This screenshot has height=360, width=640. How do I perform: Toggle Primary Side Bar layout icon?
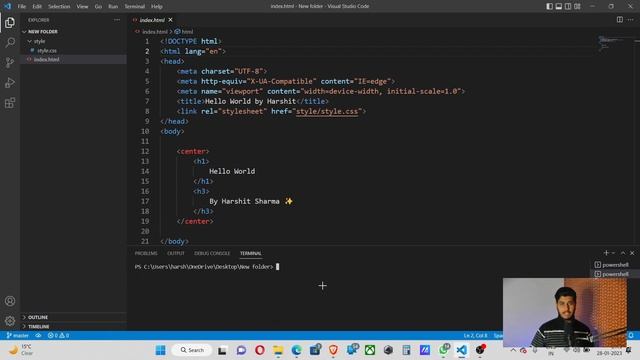tap(549, 6)
